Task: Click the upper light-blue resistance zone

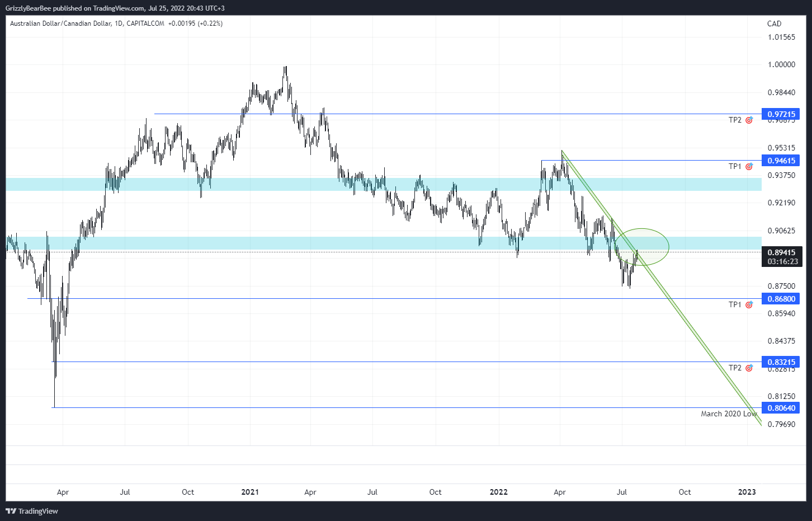Action: point(384,184)
